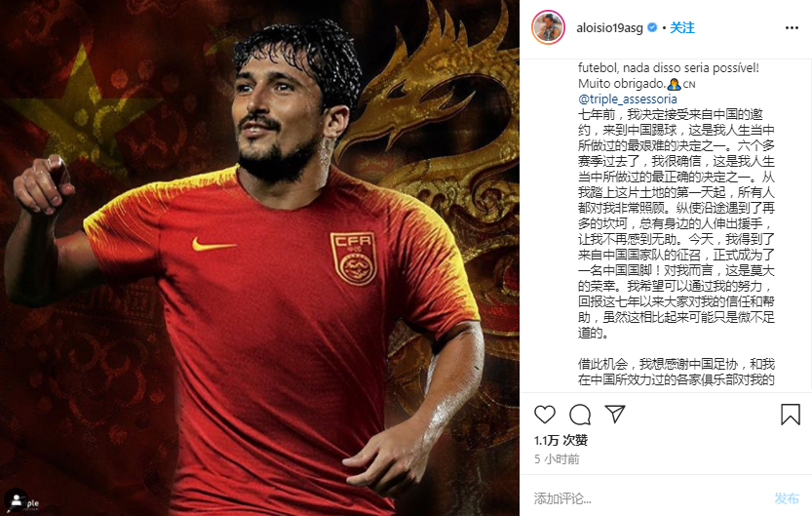Viewport: 812px width, 516px height.
Task: Click the CFA crest on the jersey
Action: point(353,258)
